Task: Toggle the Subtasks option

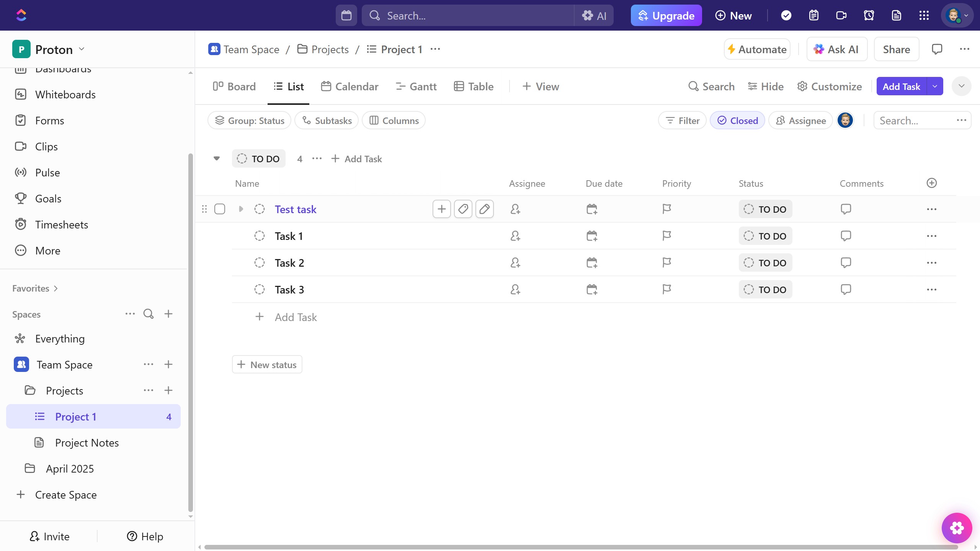Action: 326,120
